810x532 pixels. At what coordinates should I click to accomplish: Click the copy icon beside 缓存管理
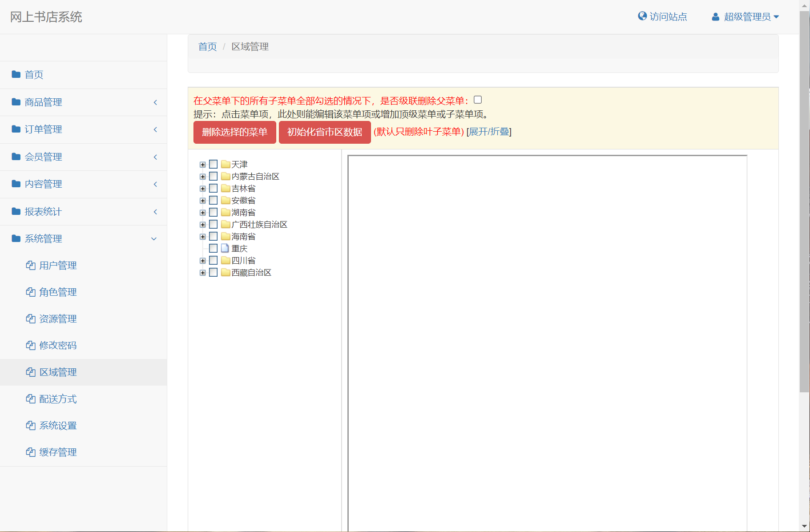31,452
